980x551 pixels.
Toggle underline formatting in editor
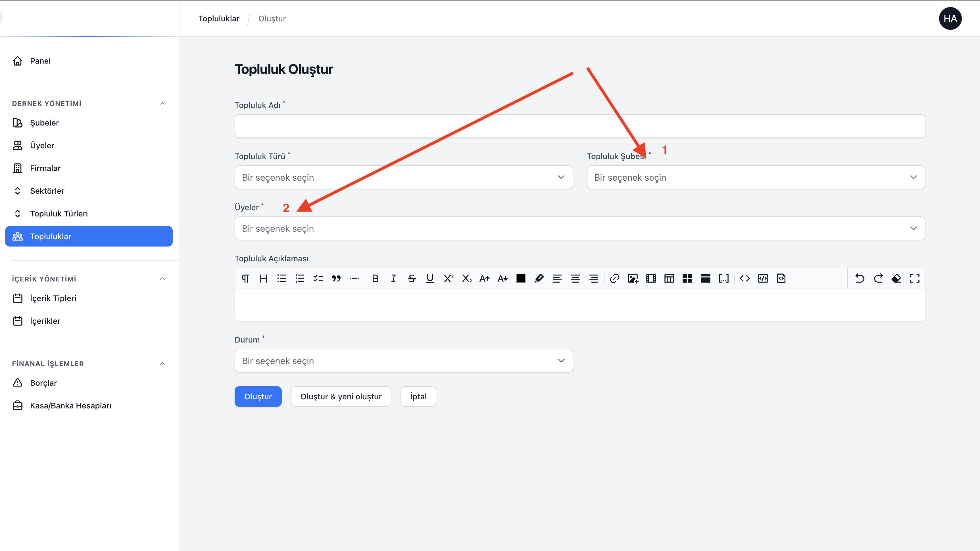pyautogui.click(x=430, y=278)
